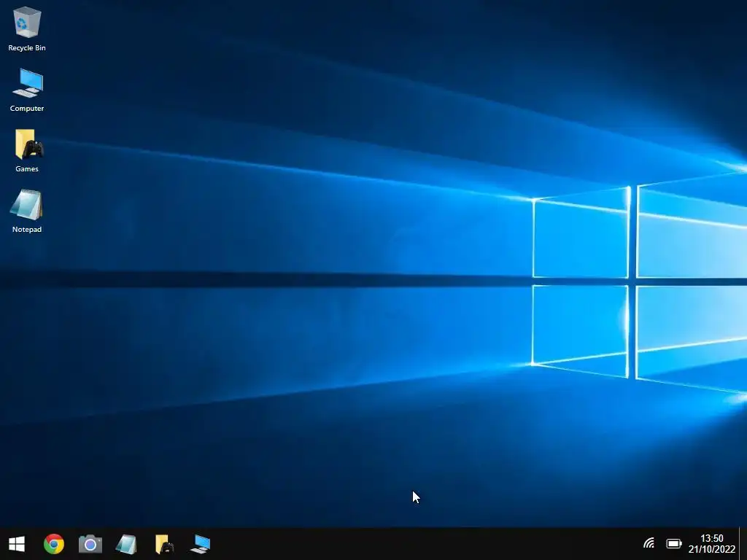Viewport: 747px width, 560px height.
Task: Open the Camera app in taskbar
Action: [x=90, y=544]
